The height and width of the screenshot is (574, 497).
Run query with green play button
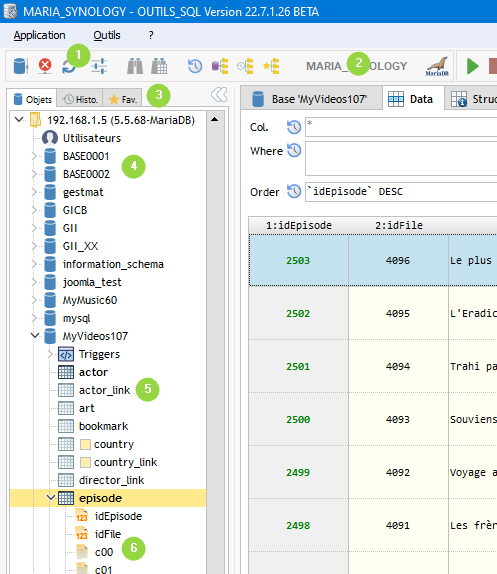tap(472, 66)
